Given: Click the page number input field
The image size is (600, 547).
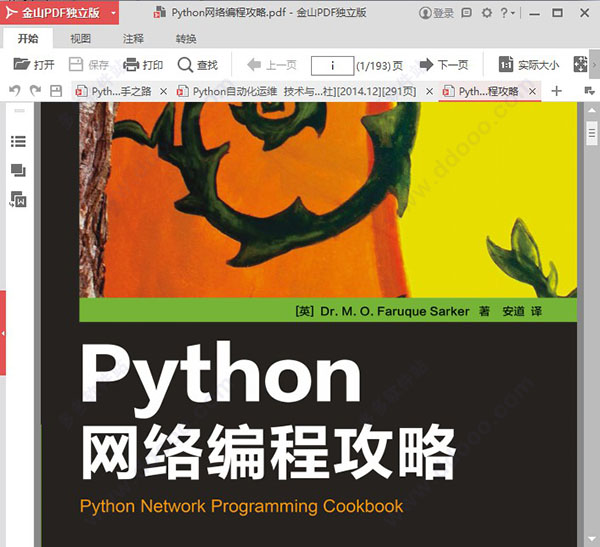Looking at the screenshot, I should tap(332, 65).
